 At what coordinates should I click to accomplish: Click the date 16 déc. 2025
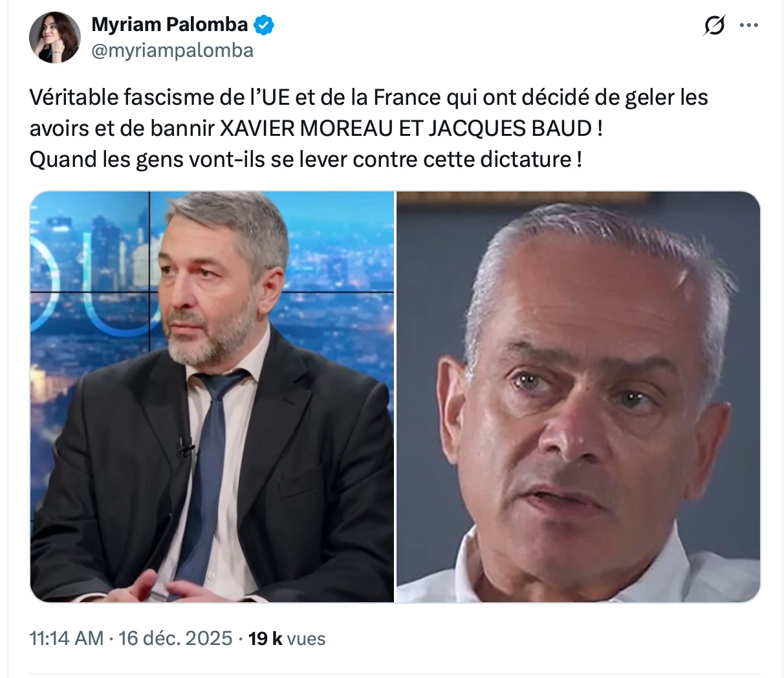tap(175, 639)
